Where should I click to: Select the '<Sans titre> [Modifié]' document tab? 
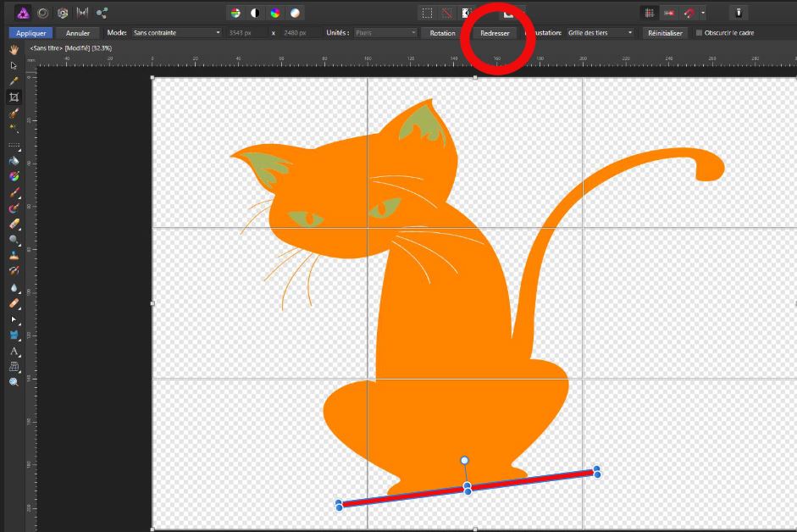tap(70, 48)
